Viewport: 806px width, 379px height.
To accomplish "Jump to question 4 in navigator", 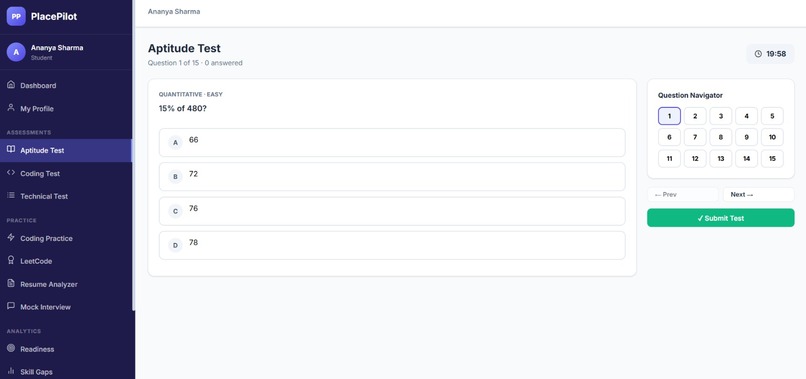I will click(746, 116).
